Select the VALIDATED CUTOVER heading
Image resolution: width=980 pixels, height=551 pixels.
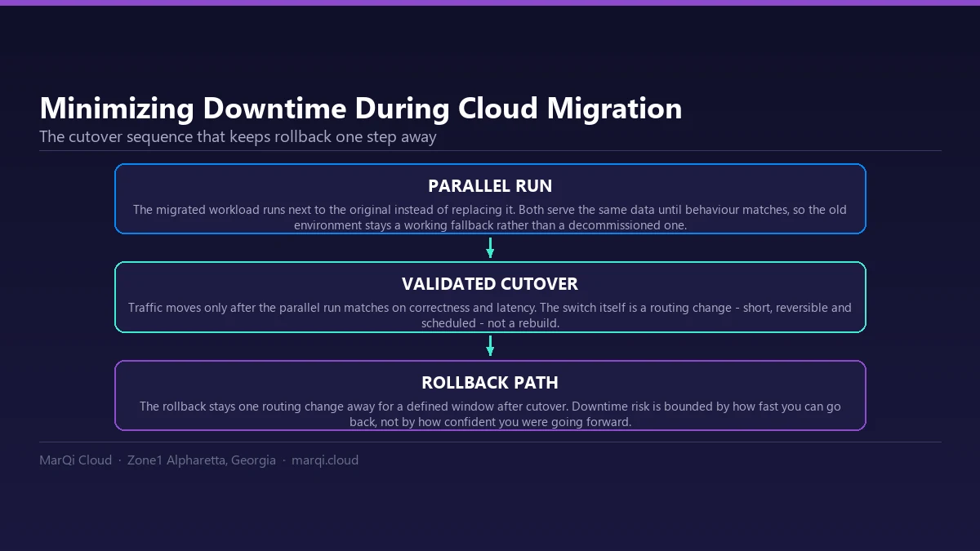click(x=490, y=284)
